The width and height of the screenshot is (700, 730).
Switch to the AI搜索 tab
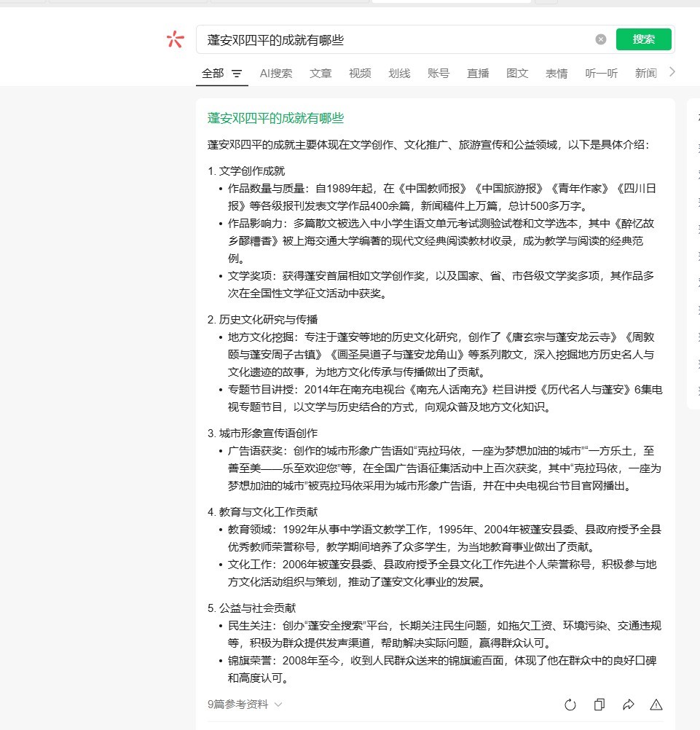[276, 74]
